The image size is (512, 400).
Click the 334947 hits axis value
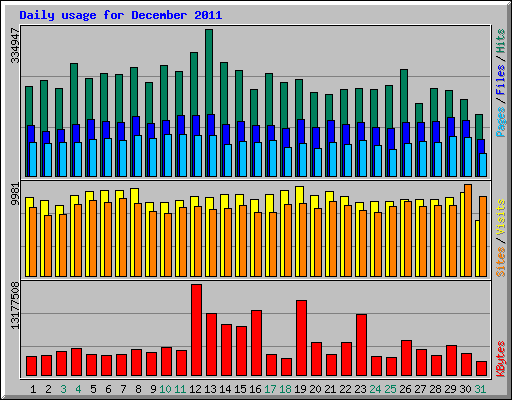pyautogui.click(x=15, y=45)
